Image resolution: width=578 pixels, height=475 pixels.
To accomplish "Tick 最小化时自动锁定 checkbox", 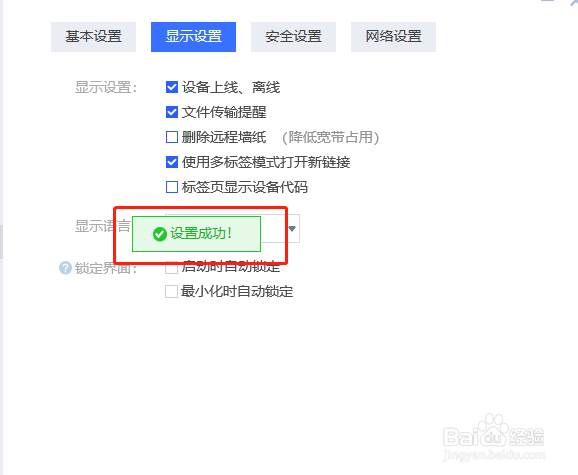I will point(171,291).
